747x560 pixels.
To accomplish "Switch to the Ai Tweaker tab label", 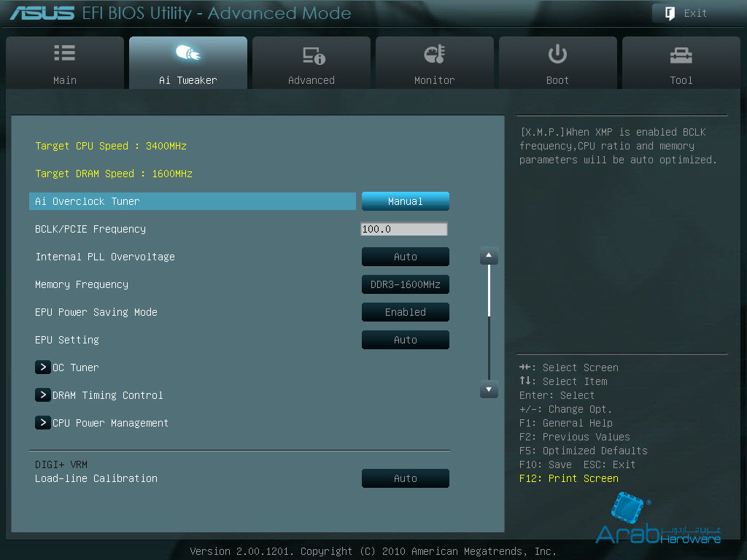I will [188, 80].
